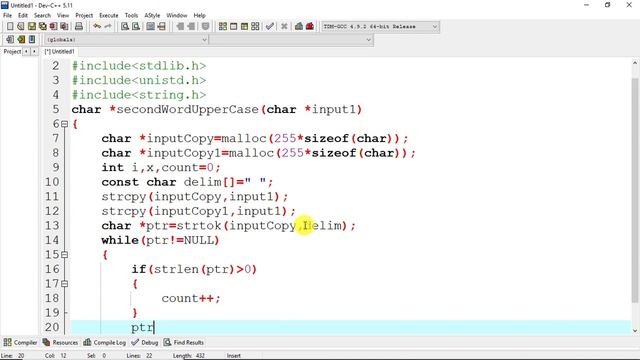
Task: Click the Insert icon on second toolbar
Action: click(10, 40)
